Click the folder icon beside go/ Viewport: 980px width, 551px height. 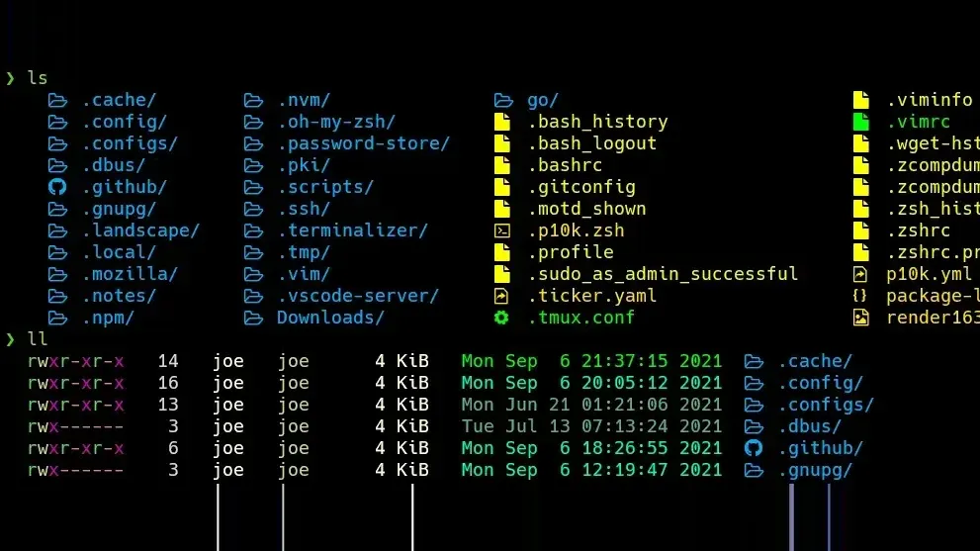(503, 100)
